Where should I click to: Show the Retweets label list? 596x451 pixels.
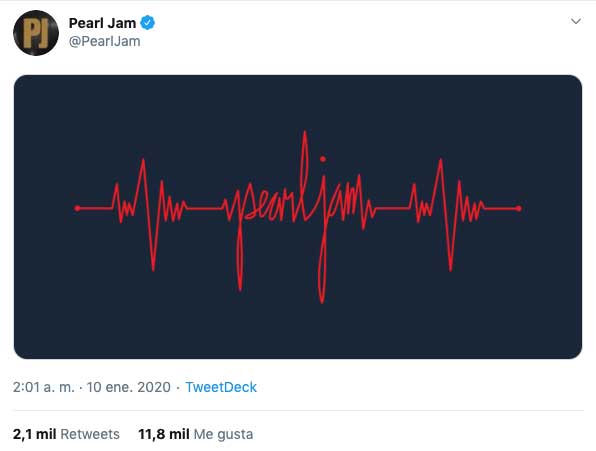coord(90,434)
